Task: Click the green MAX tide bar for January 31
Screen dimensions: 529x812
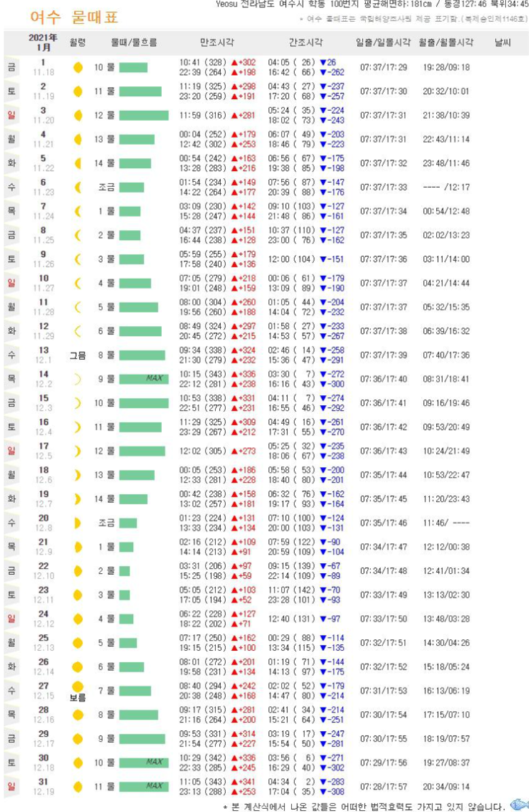Action: [x=144, y=787]
